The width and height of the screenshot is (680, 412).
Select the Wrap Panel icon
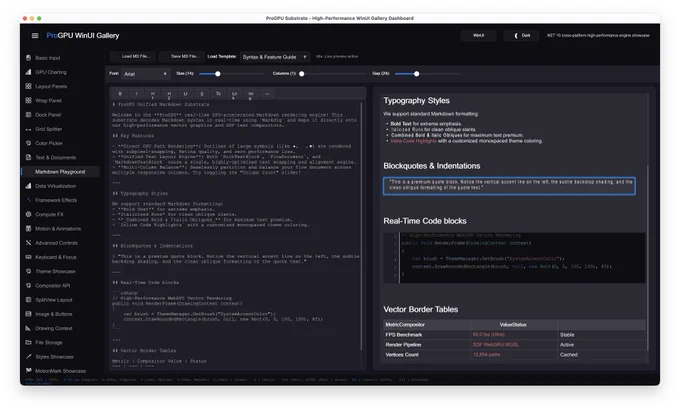point(28,101)
